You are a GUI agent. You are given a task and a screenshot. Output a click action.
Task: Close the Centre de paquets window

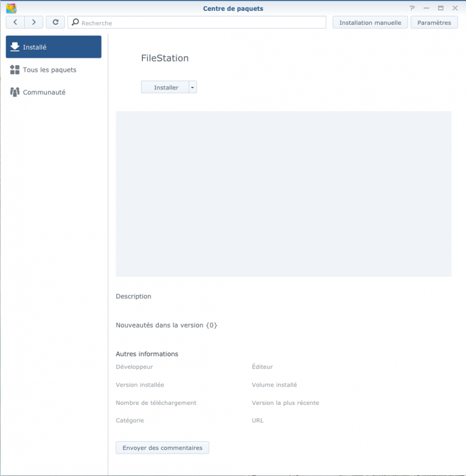455,8
